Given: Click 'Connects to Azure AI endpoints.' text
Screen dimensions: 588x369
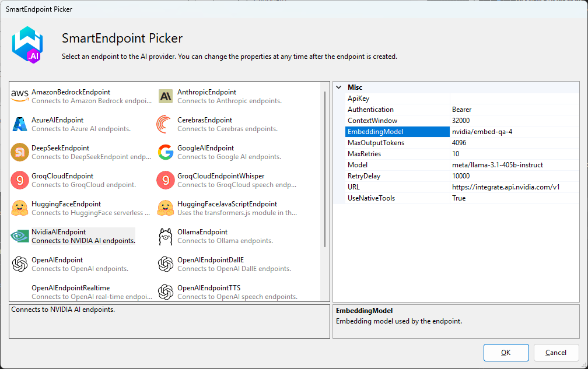Looking at the screenshot, I should (81, 129).
